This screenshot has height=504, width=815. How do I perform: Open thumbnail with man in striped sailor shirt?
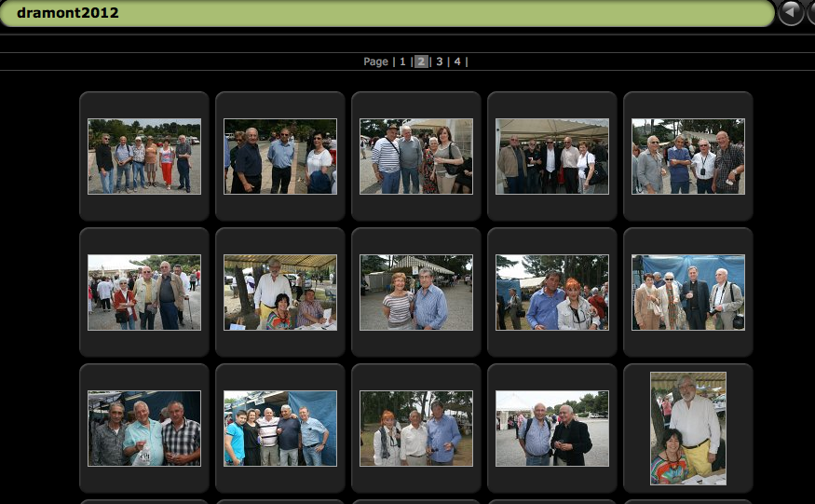pyautogui.click(x=416, y=156)
